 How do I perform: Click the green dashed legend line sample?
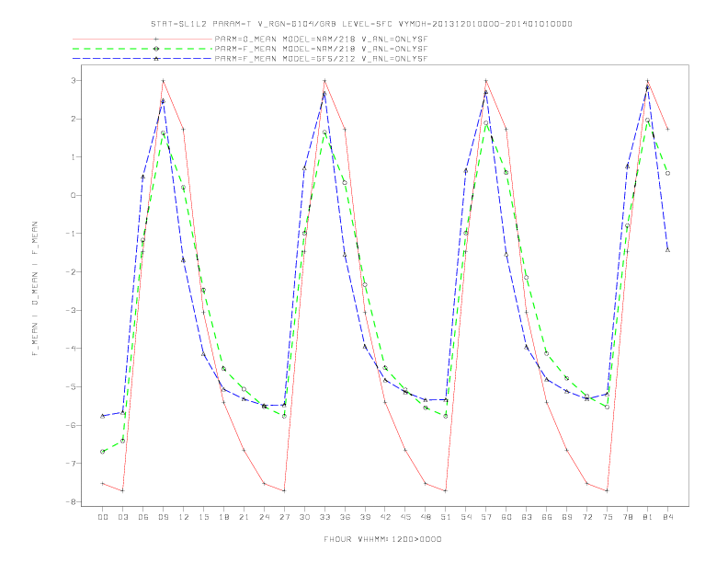pyautogui.click(x=142, y=49)
